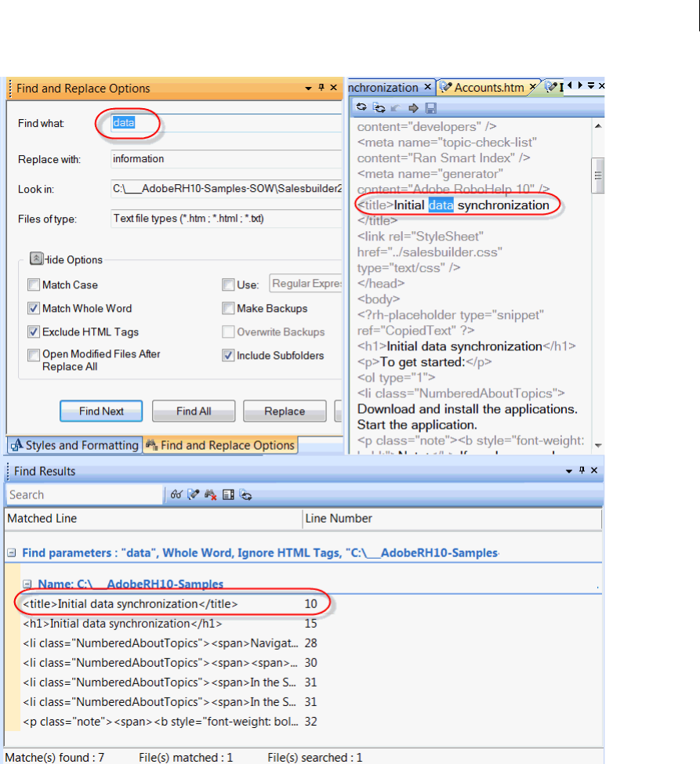Check the Make Backups option
This screenshot has height=764, width=700.
228,309
